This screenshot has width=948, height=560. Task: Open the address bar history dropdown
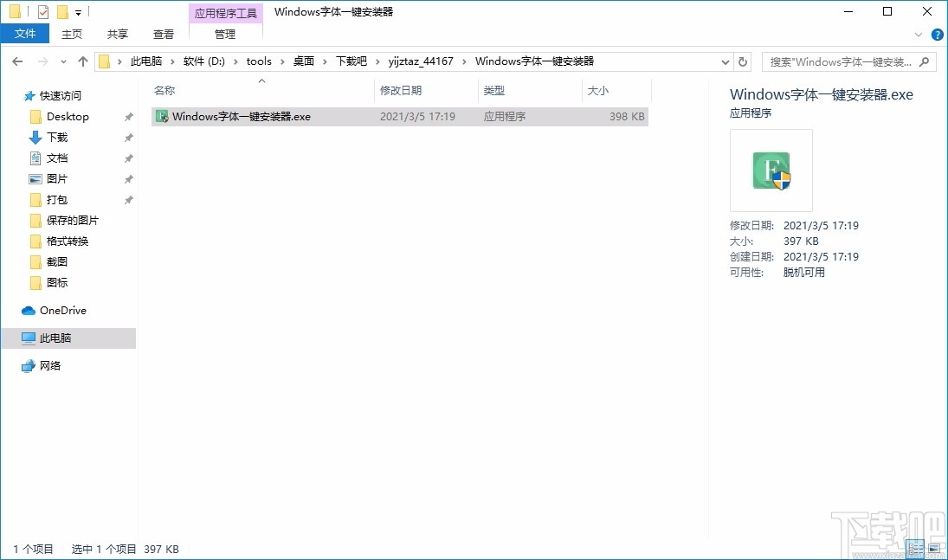(x=726, y=61)
